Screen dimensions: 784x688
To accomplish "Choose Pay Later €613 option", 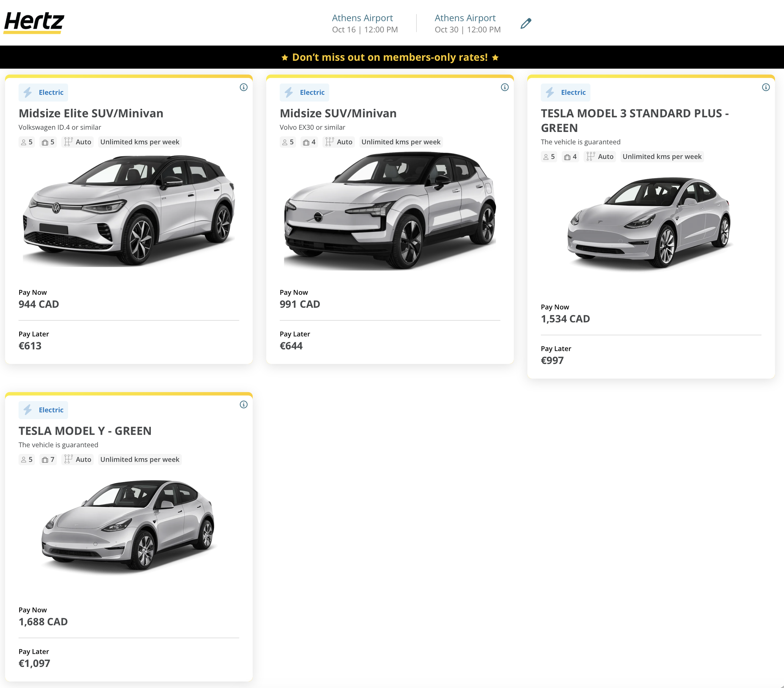I will pyautogui.click(x=34, y=341).
